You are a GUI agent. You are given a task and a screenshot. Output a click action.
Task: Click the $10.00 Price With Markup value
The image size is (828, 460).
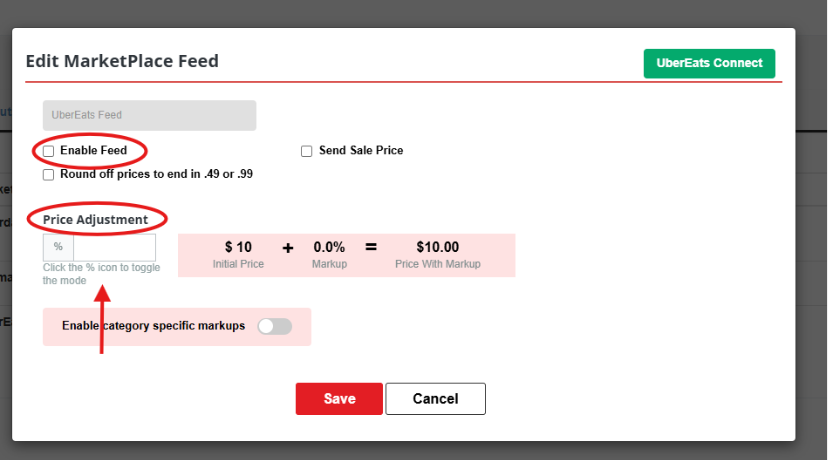pos(438,247)
